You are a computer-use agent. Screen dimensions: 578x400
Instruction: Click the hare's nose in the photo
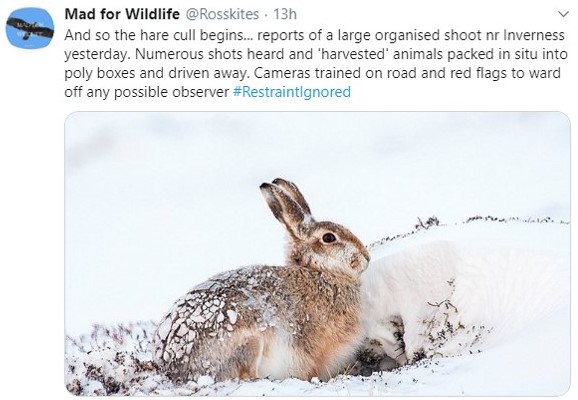coord(365,255)
